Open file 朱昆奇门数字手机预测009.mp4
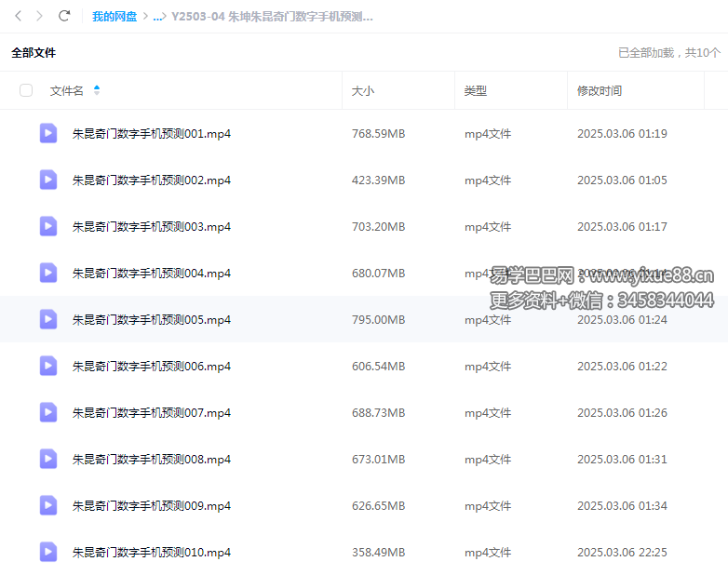Viewport: 728px width, 575px height. coord(151,505)
